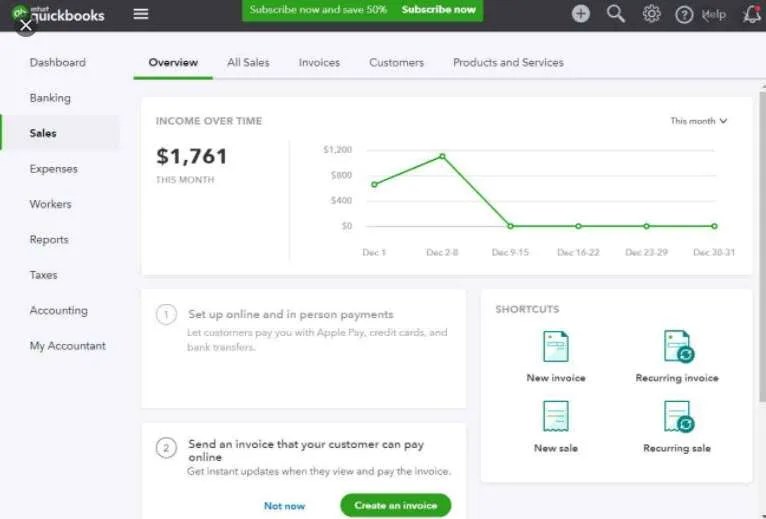The height and width of the screenshot is (519, 766).
Task: Open Settings gear icon
Action: tap(651, 14)
